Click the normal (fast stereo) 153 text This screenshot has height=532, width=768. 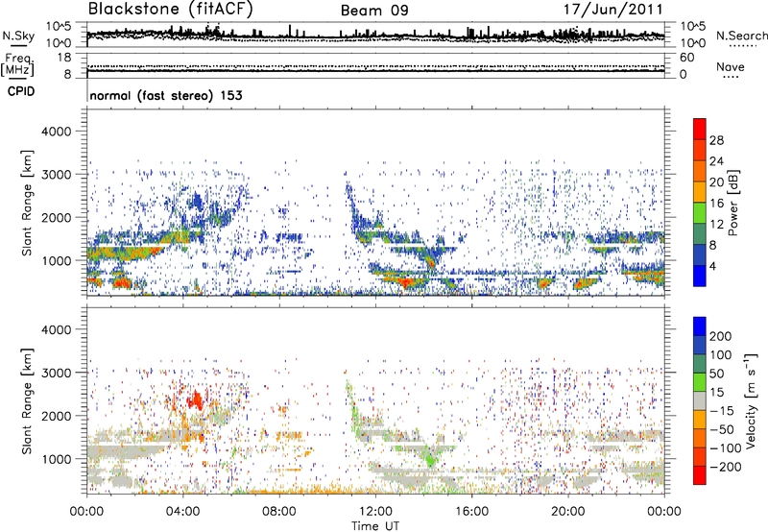(166, 96)
